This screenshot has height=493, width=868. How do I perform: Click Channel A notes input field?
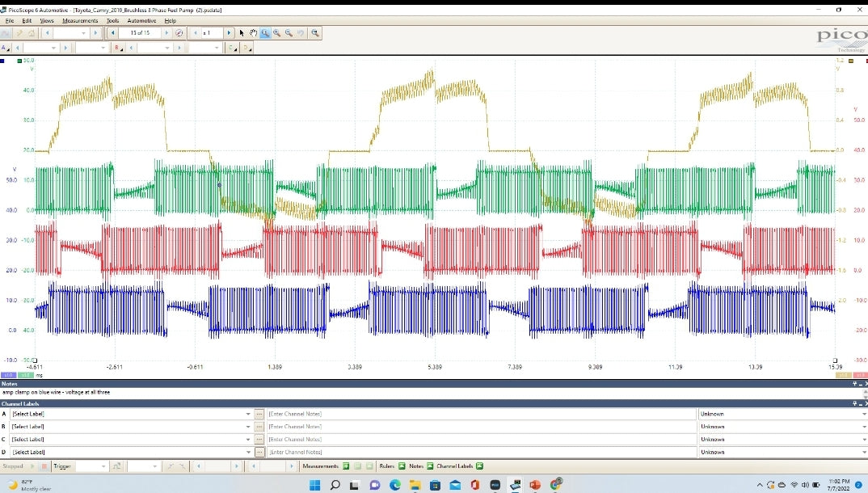481,414
